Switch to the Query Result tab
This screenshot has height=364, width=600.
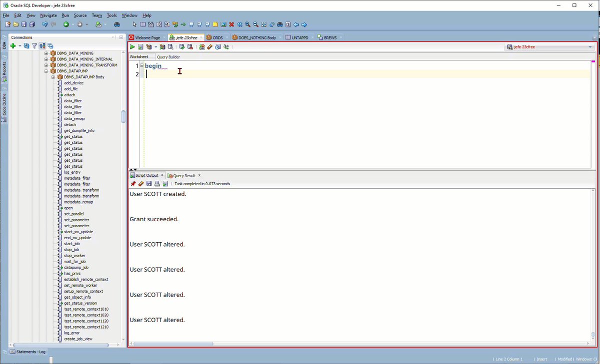184,176
